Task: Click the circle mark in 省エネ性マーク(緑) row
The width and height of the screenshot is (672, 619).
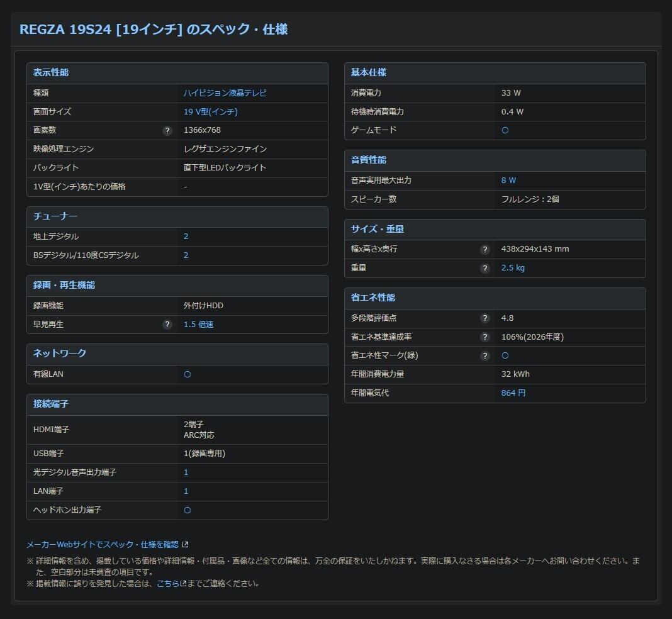Action: click(x=505, y=355)
